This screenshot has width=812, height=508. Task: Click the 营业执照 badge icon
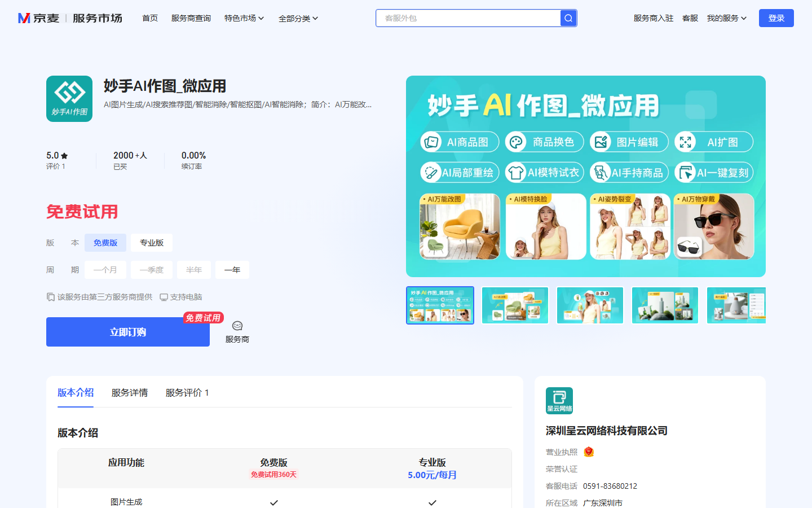(x=589, y=452)
